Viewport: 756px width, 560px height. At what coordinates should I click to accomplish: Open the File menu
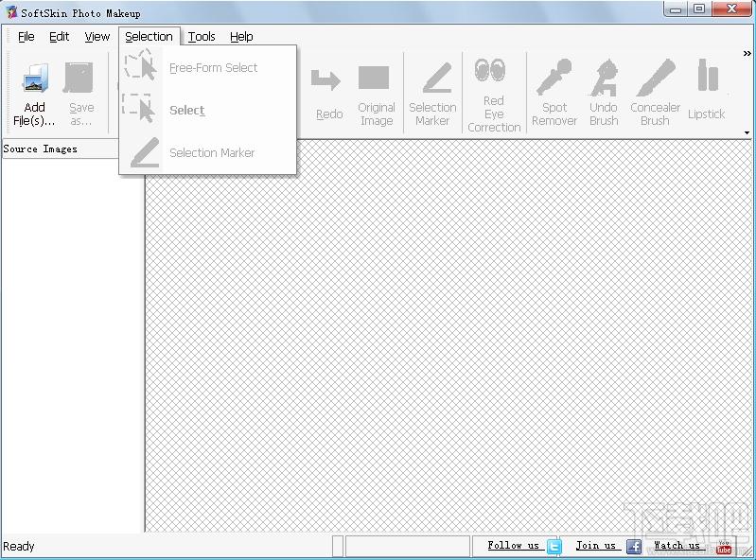click(x=26, y=37)
